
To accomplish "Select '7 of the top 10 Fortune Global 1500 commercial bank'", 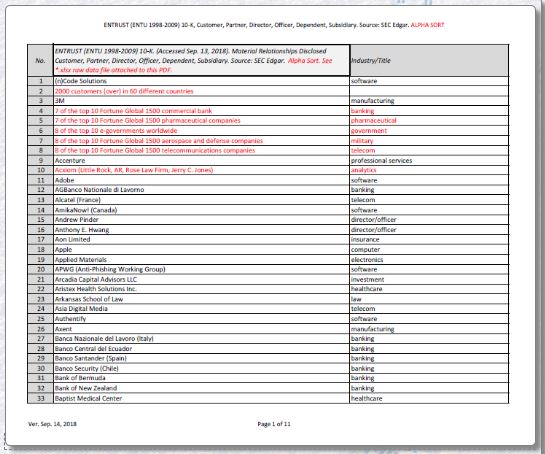I will (133, 111).
